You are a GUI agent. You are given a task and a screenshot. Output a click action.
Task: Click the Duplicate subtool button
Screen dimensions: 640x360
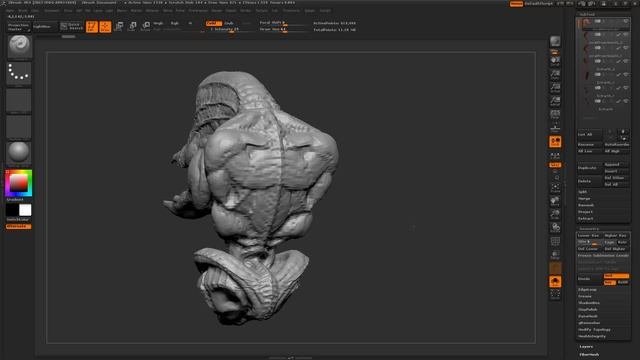point(589,168)
